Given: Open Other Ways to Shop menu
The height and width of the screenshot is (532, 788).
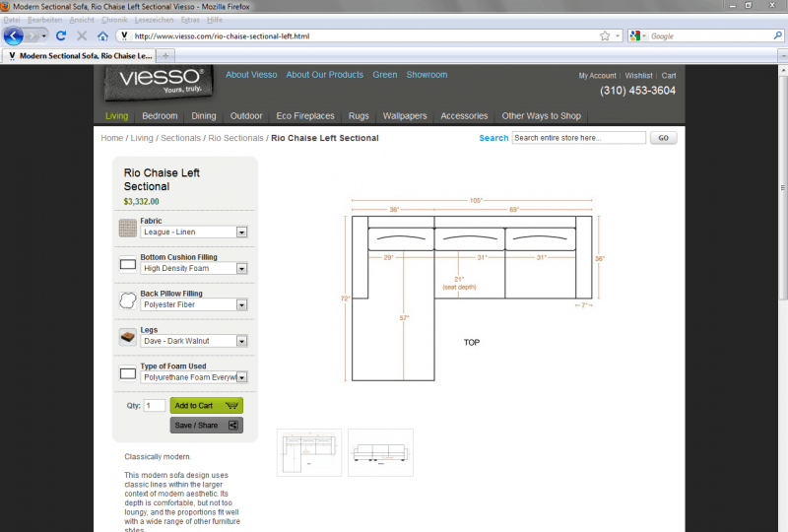Looking at the screenshot, I should point(541,116).
